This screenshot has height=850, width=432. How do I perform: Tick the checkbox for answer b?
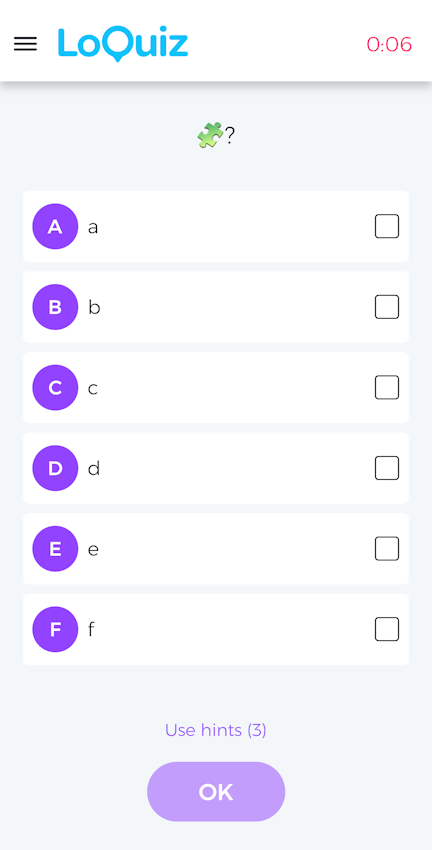pyautogui.click(x=387, y=307)
